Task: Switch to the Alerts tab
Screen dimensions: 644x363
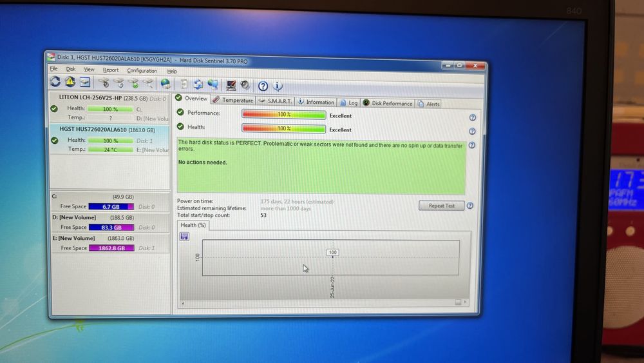Action: (428, 104)
